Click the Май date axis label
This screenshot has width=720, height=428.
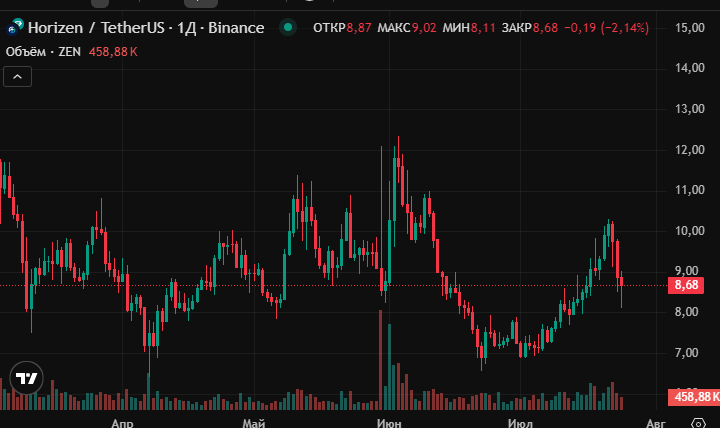pyautogui.click(x=254, y=423)
